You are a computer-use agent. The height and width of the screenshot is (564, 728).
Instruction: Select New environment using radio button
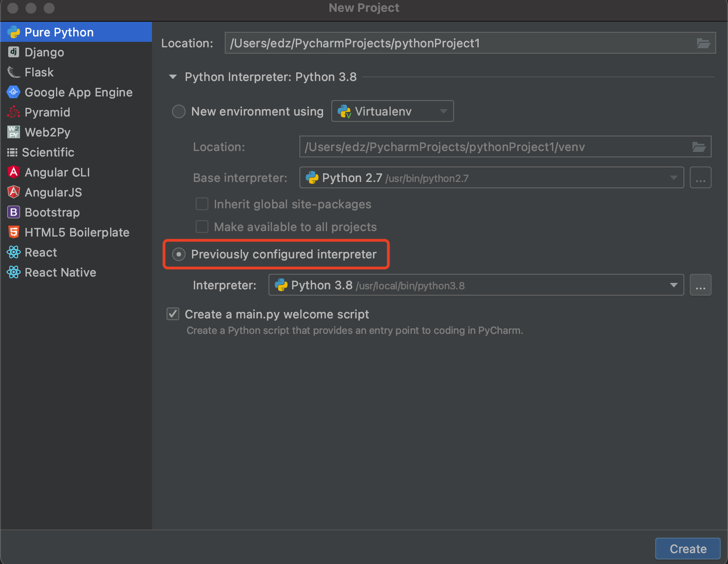(179, 111)
